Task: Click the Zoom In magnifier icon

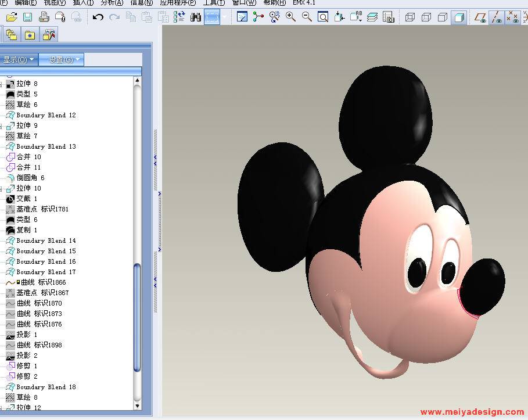Action: [290, 17]
